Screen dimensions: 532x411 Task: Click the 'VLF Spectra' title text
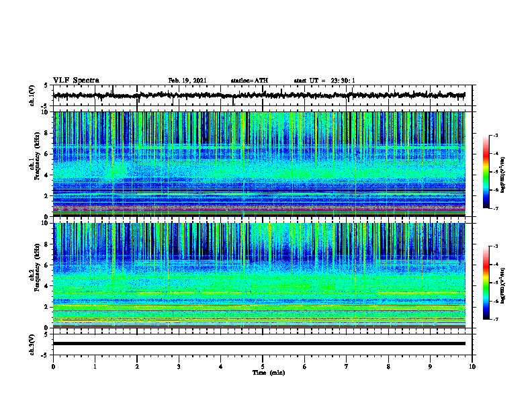76,81
